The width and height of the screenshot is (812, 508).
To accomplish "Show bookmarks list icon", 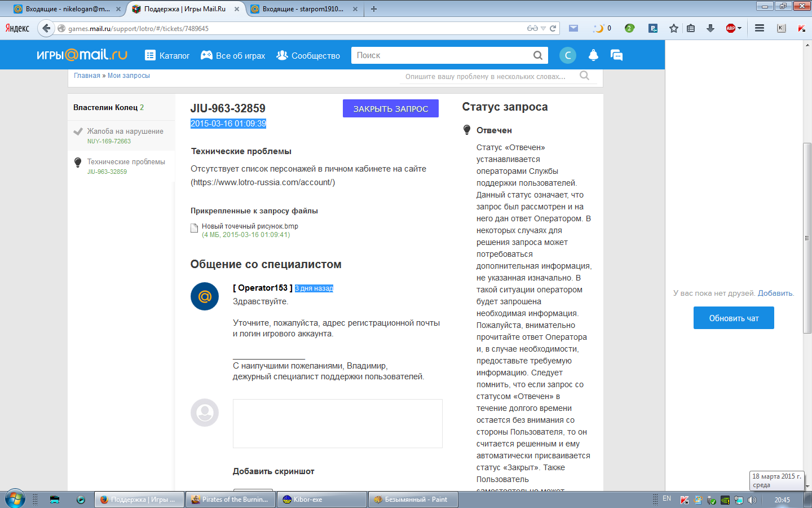I will (691, 28).
